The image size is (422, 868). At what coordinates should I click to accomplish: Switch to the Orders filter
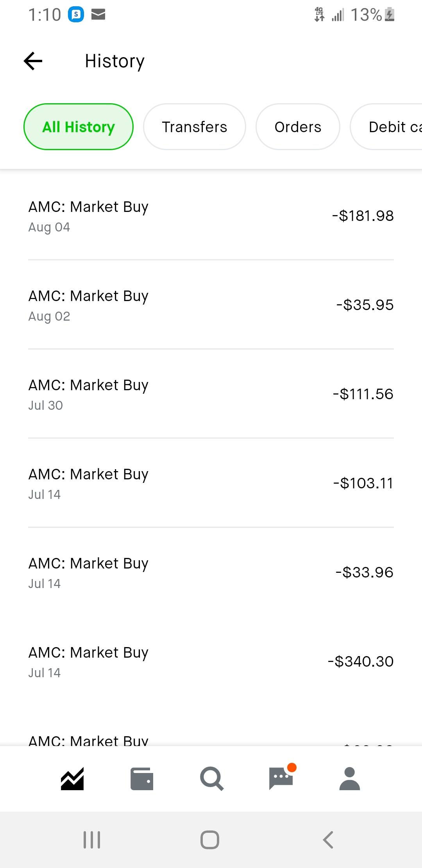click(x=298, y=127)
